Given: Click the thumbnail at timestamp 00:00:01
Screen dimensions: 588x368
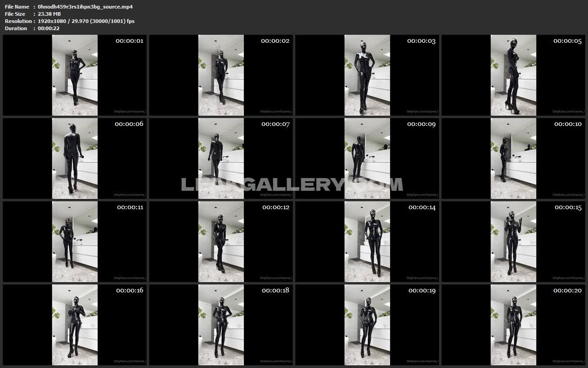Looking at the screenshot, I should (75, 75).
